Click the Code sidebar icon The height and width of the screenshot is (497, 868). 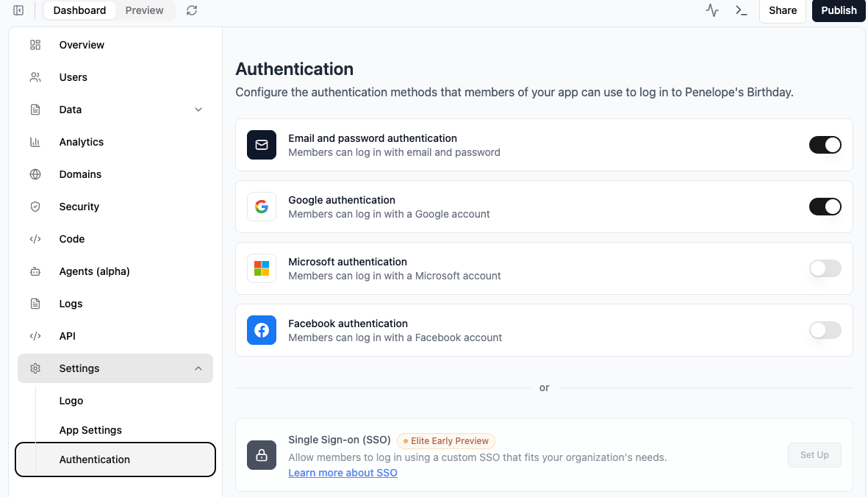[x=35, y=239]
